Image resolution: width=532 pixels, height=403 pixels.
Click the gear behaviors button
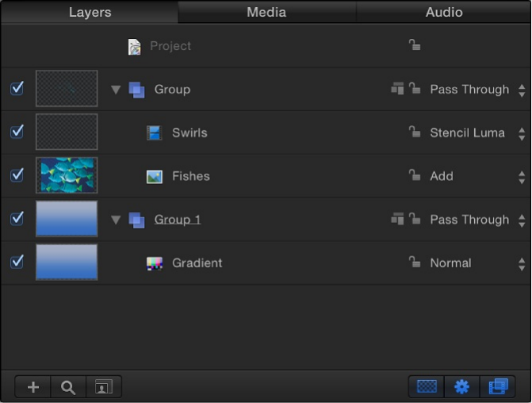pyautogui.click(x=461, y=387)
